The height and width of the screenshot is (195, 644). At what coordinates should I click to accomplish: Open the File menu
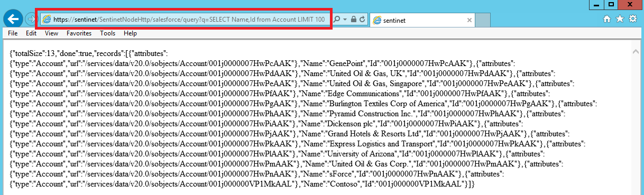[x=13, y=33]
